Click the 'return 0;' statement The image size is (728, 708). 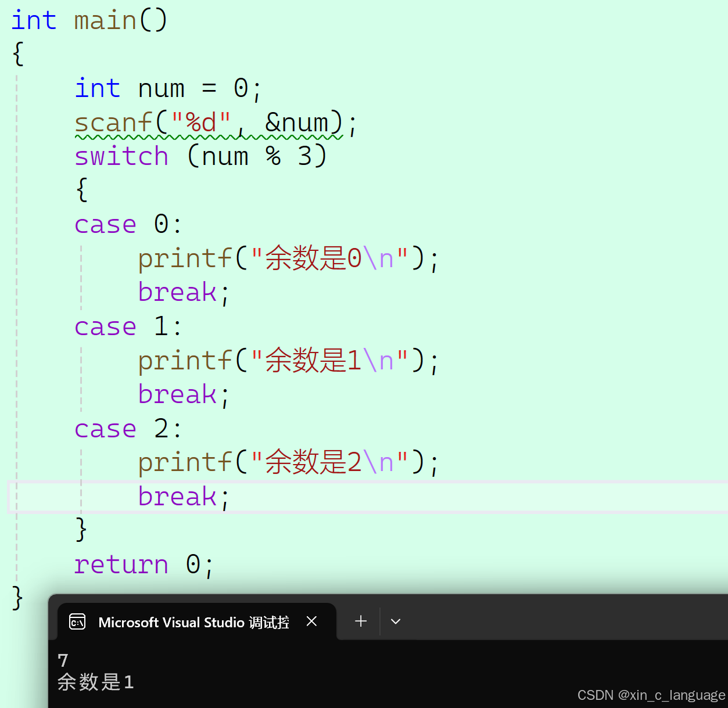(x=144, y=565)
